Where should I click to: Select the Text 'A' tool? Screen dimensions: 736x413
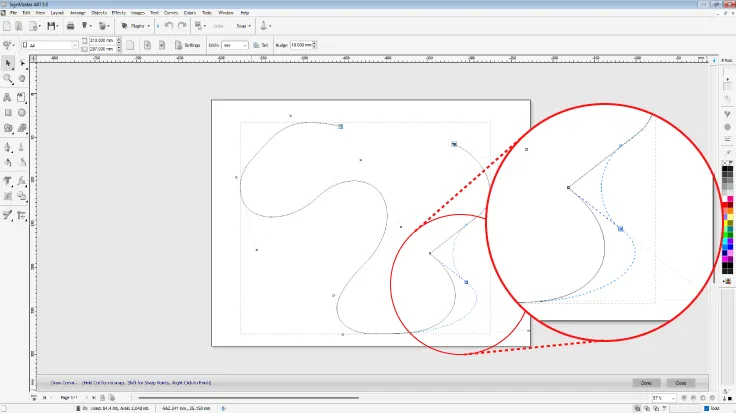pos(7,97)
